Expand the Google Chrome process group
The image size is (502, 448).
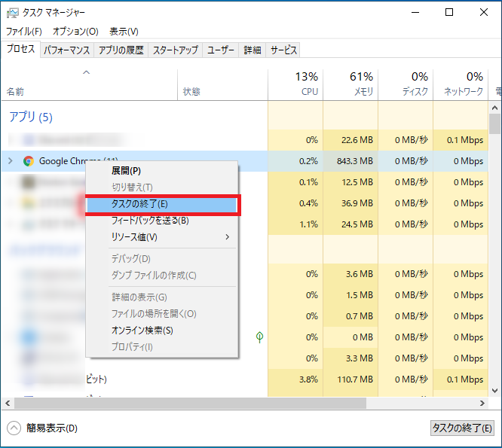[10, 161]
